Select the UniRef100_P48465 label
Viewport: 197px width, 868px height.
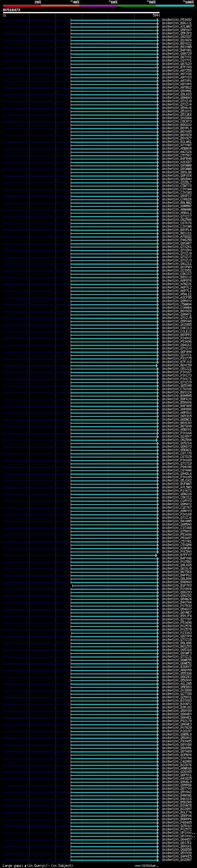[177, 822]
